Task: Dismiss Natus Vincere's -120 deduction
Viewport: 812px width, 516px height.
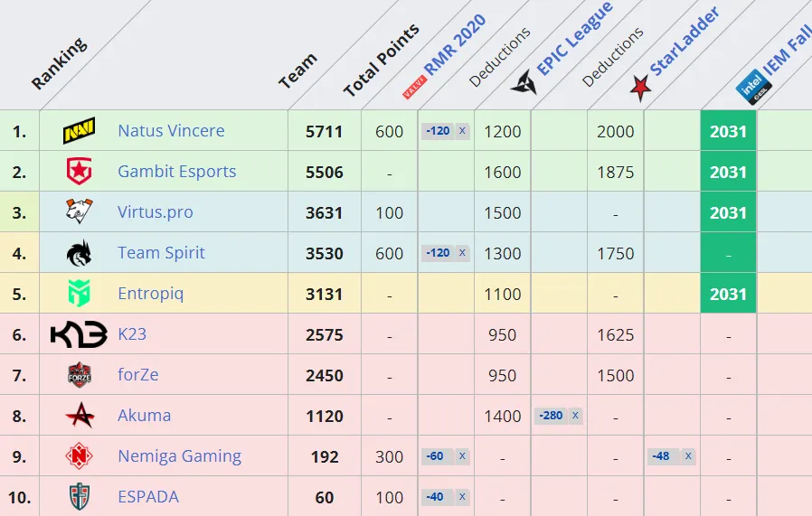Action: coord(462,130)
